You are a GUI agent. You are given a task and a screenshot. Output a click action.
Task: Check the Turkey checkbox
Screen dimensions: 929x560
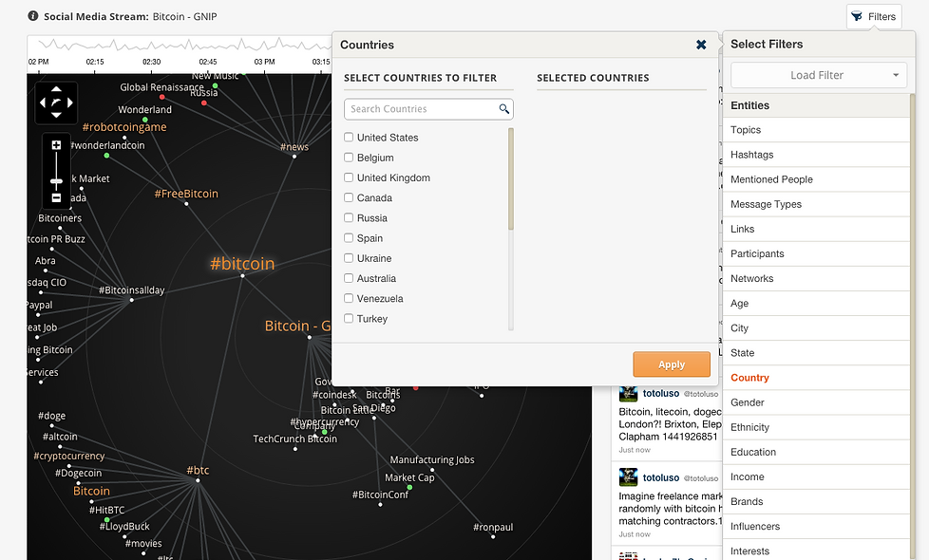pos(349,319)
